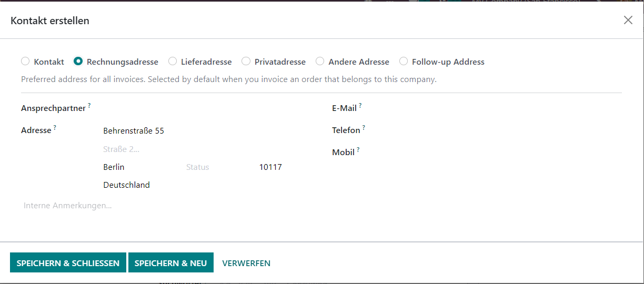Select the Andere Adresse radio option
This screenshot has height=284, width=644.
(320, 62)
